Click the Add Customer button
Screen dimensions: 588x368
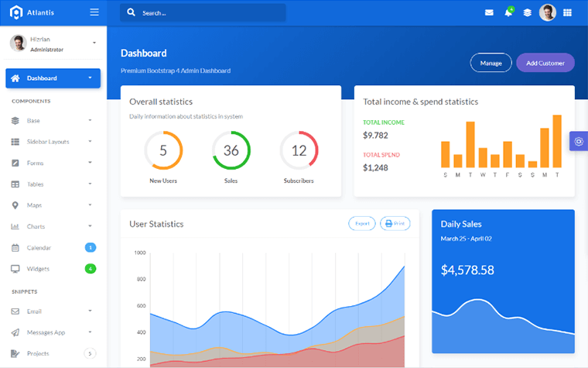[545, 63]
